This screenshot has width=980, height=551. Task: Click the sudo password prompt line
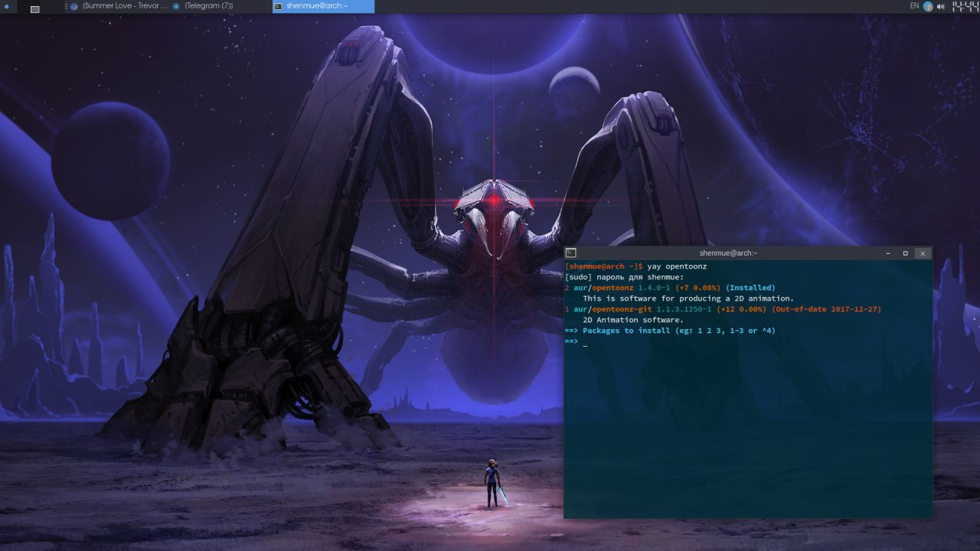point(623,277)
